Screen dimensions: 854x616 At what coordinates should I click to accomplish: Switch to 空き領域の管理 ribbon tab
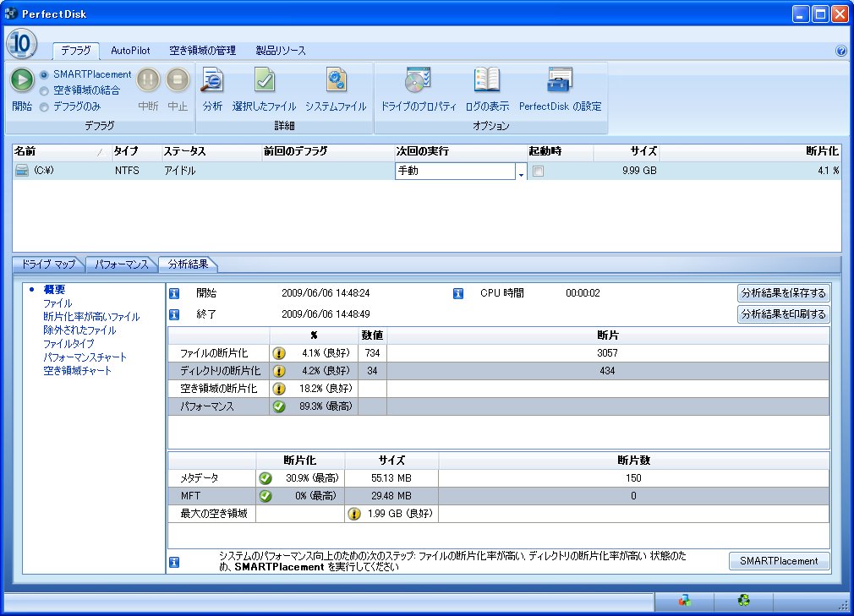tap(203, 51)
